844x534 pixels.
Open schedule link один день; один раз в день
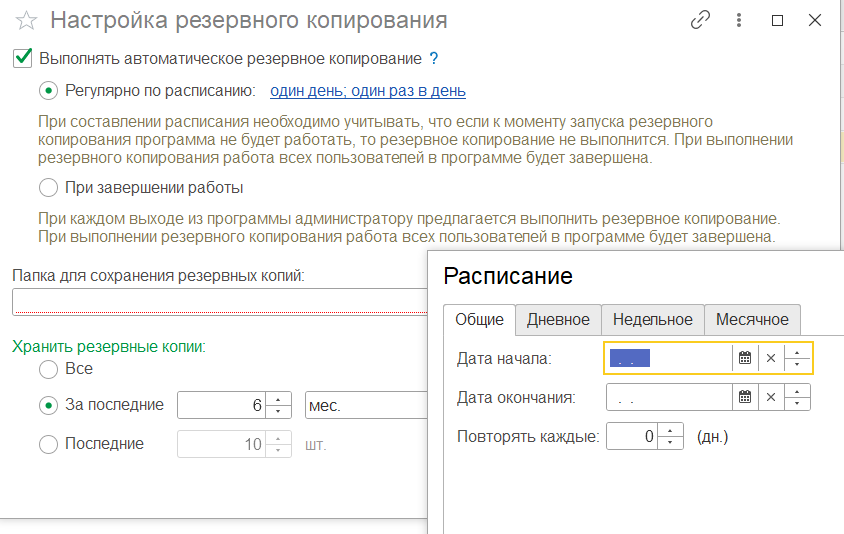point(367,91)
